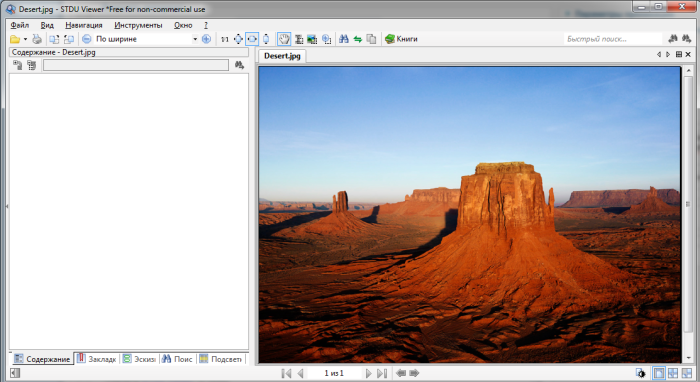The height and width of the screenshot is (382, 700).
Task: Open the Навигация menu
Action: [x=84, y=25]
